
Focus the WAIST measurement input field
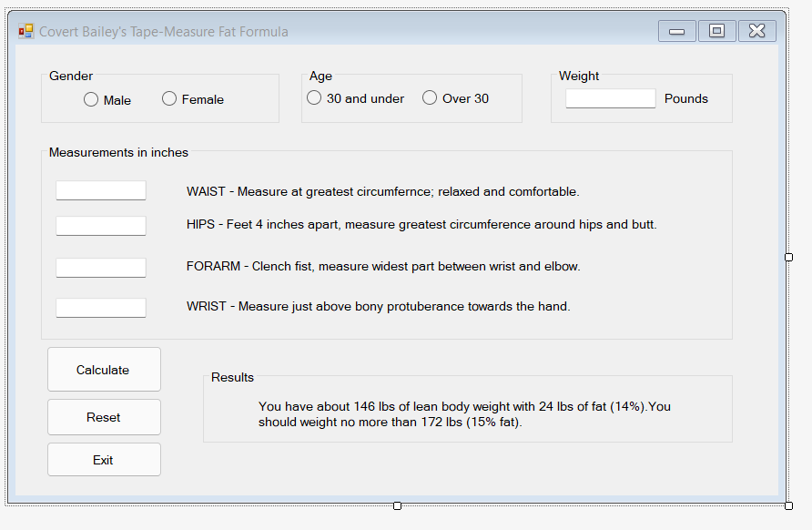tap(101, 190)
